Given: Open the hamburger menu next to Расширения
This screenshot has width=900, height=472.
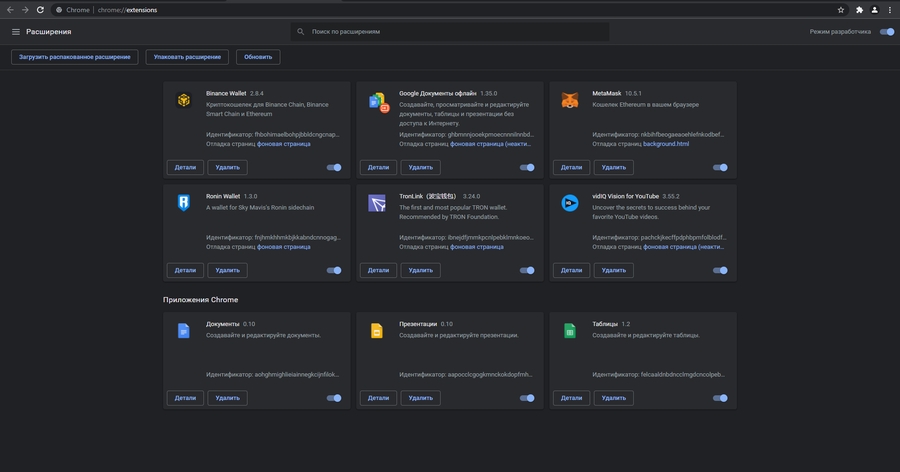Looking at the screenshot, I should [15, 32].
